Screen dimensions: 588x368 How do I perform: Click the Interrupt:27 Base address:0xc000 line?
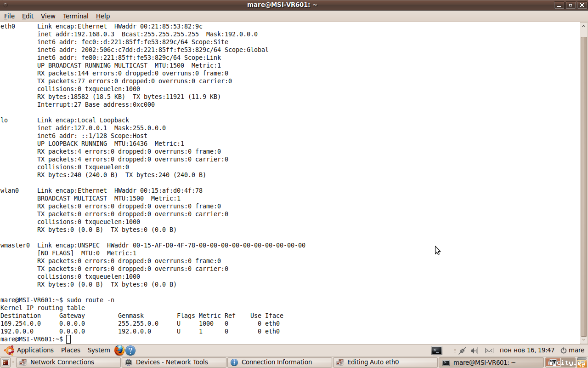pyautogui.click(x=96, y=104)
